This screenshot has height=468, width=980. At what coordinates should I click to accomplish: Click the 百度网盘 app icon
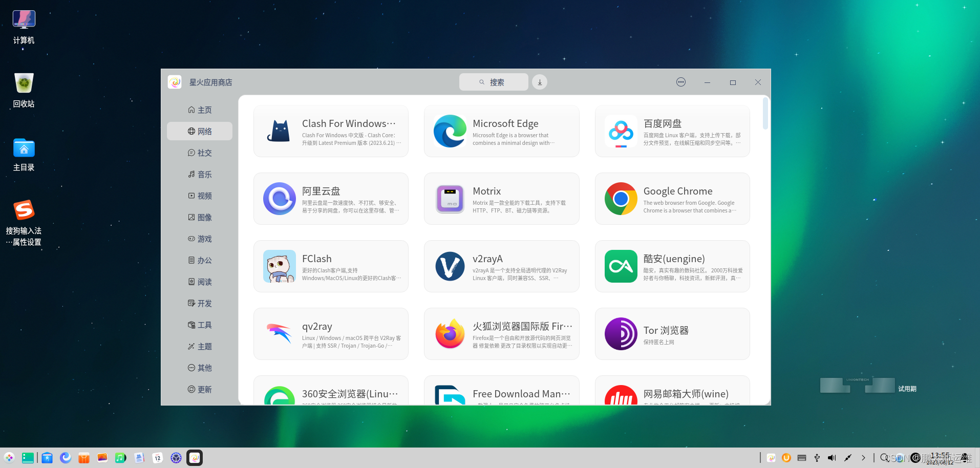pos(621,131)
